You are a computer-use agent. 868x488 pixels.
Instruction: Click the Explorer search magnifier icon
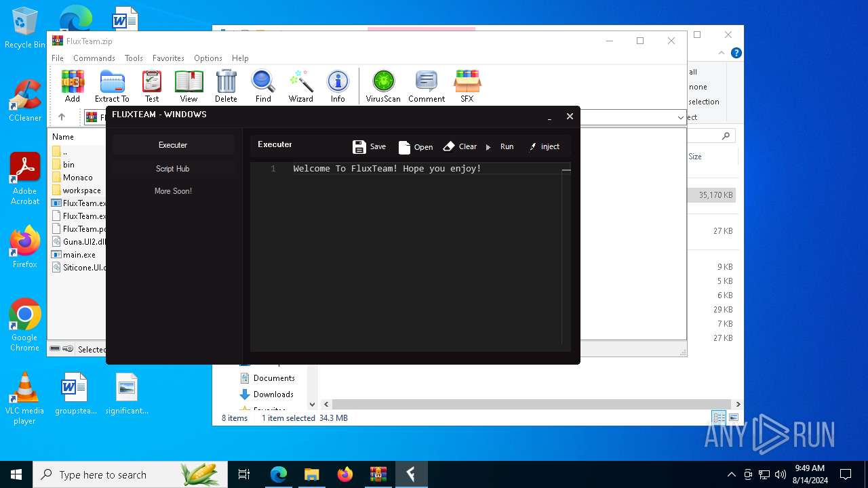[726, 136]
